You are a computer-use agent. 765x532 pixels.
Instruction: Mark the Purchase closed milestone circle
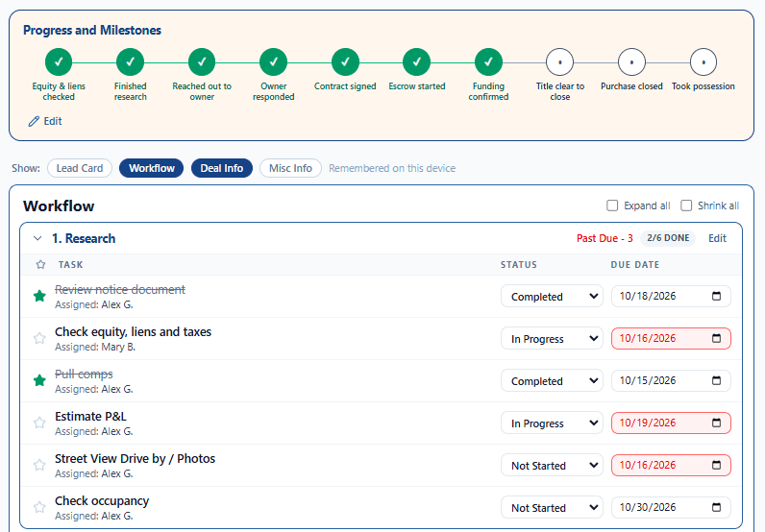[631, 61]
